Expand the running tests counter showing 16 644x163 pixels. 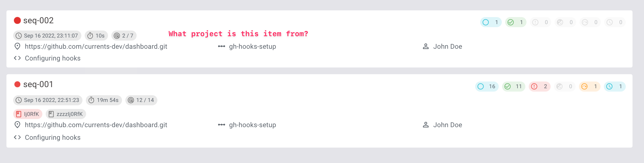click(487, 86)
